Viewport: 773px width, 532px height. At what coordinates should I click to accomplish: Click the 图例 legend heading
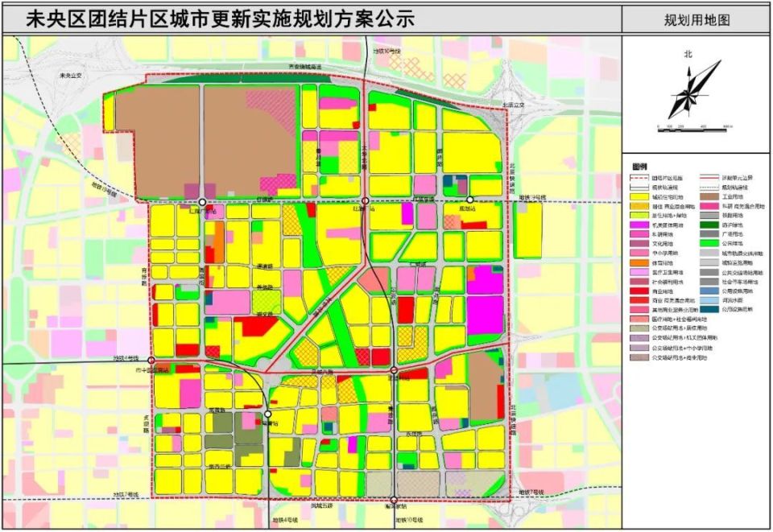tap(639, 167)
